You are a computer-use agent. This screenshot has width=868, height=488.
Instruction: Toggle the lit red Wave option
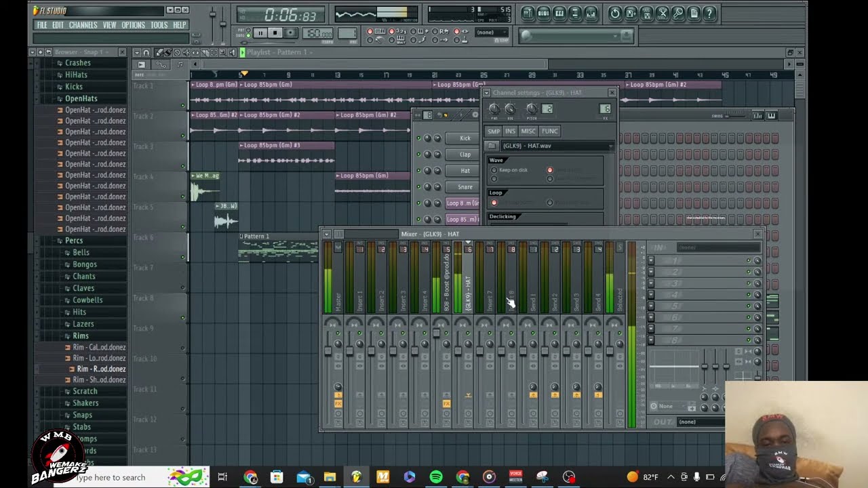pyautogui.click(x=550, y=169)
